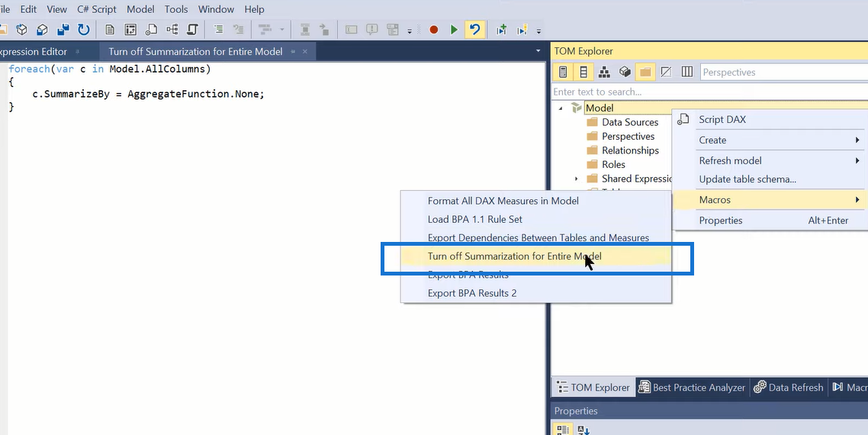868x435 pixels.
Task: Switch to Best Practice Analyzer tab
Action: click(692, 388)
